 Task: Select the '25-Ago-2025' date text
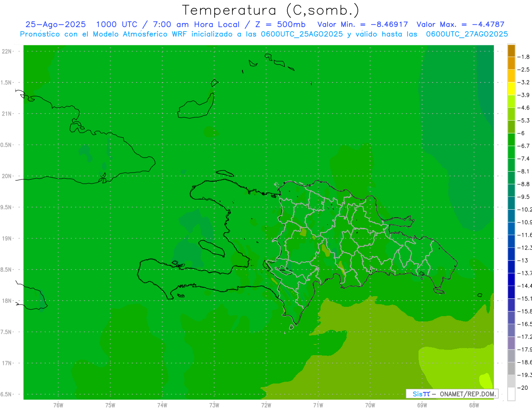click(x=56, y=25)
